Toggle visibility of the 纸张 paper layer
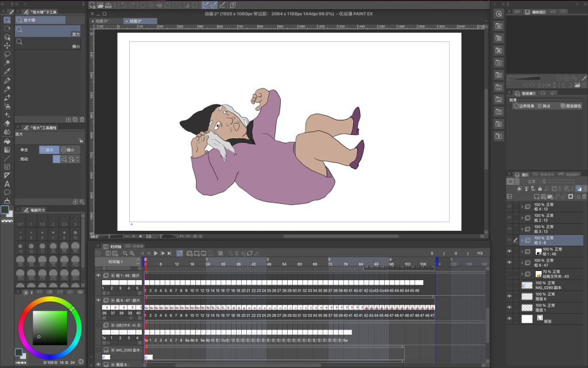The image size is (588, 368). click(x=509, y=319)
